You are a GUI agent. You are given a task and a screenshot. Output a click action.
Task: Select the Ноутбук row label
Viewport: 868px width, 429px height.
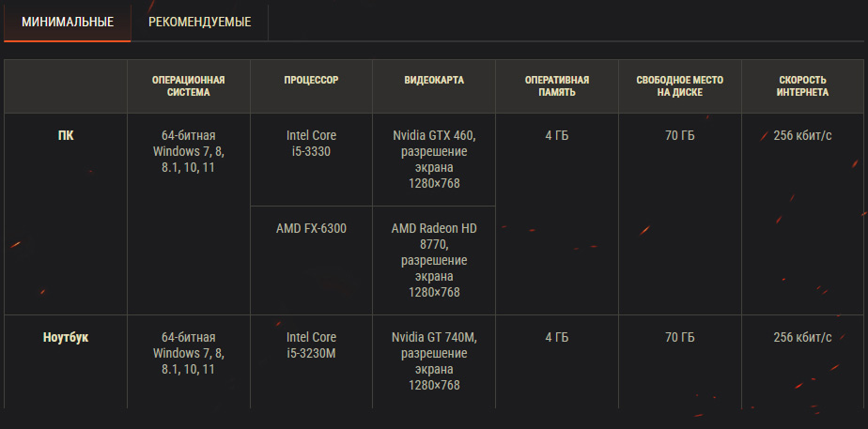click(x=66, y=337)
